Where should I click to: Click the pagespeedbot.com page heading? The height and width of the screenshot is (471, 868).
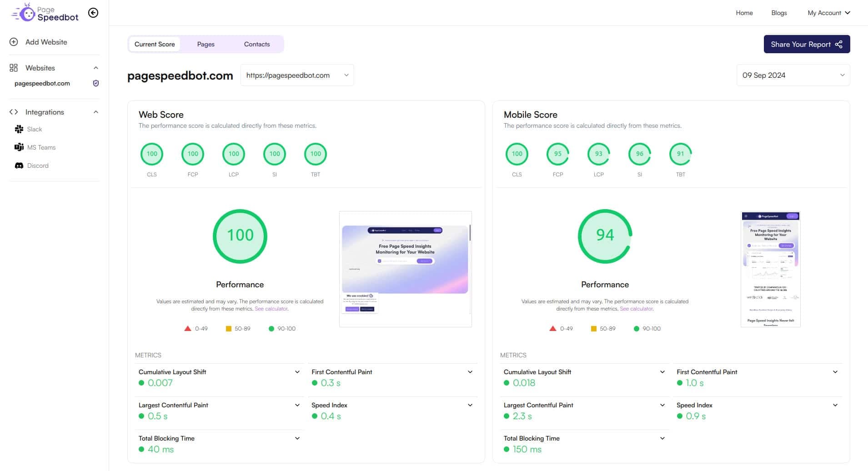180,75
